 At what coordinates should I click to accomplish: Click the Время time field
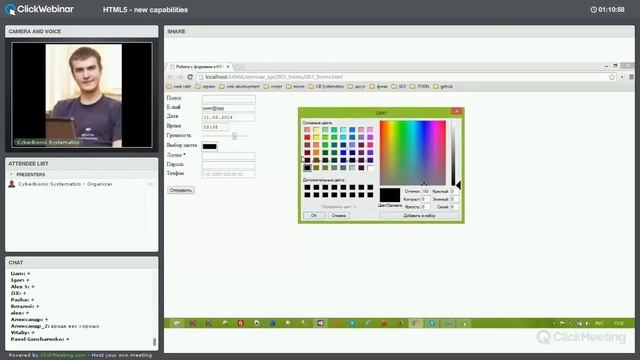coord(215,127)
